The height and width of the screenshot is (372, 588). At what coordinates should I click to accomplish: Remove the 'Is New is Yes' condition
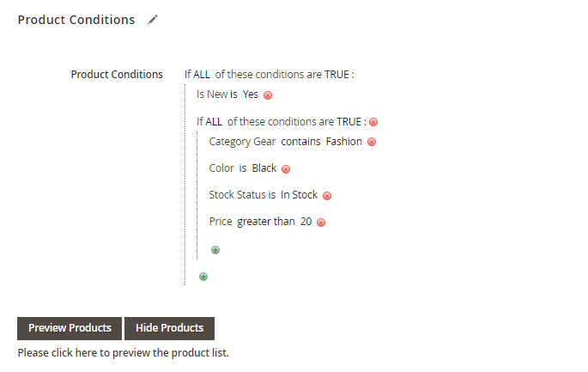[x=268, y=95]
